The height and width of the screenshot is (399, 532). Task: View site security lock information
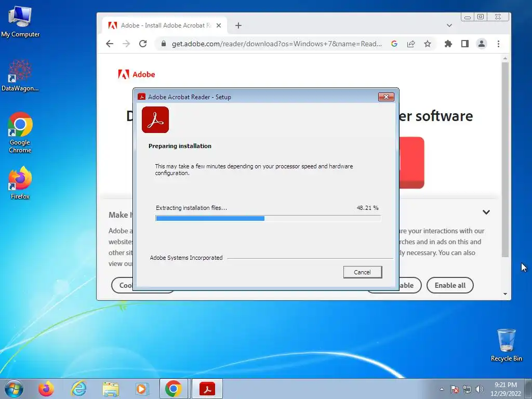[x=164, y=44]
